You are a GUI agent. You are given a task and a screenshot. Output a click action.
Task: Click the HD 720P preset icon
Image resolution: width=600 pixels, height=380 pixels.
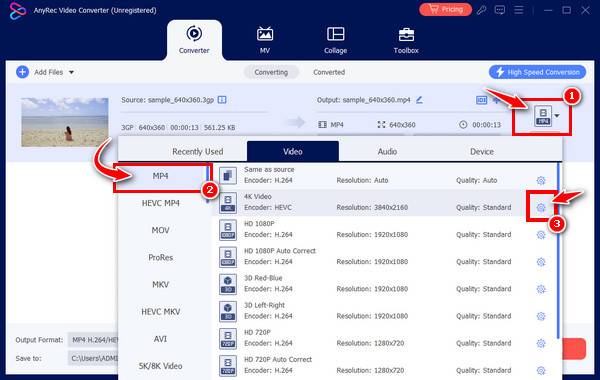pos(228,339)
